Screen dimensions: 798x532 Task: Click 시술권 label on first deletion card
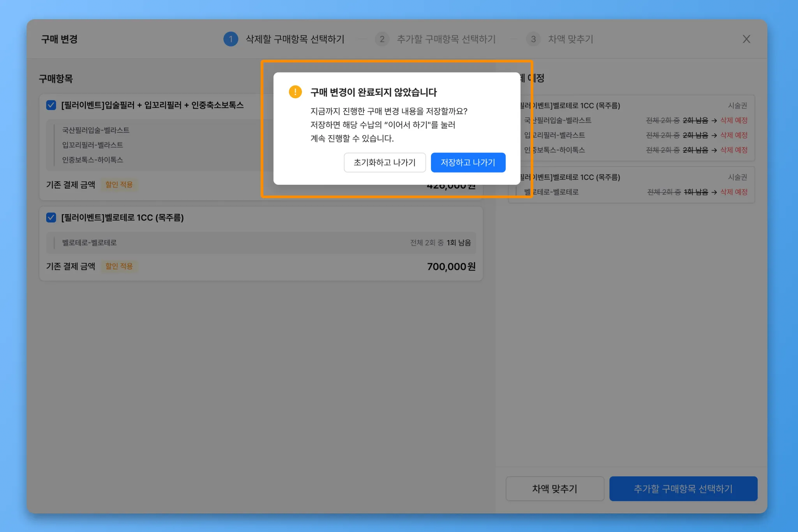pyautogui.click(x=737, y=106)
